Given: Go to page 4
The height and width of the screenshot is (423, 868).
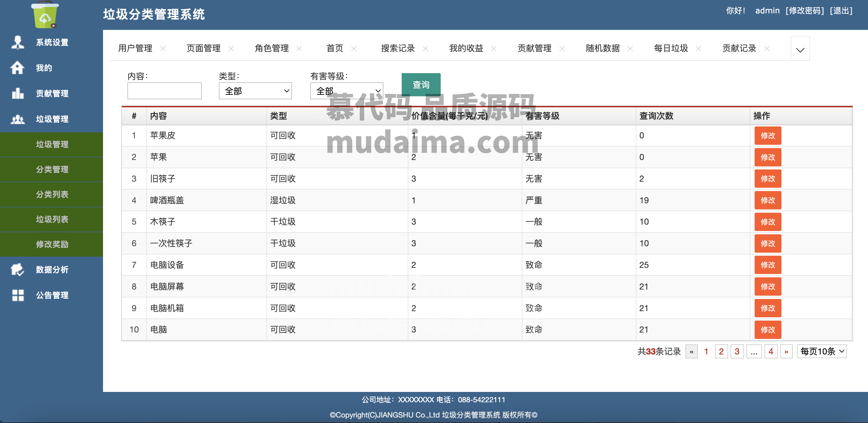Looking at the screenshot, I should [770, 352].
